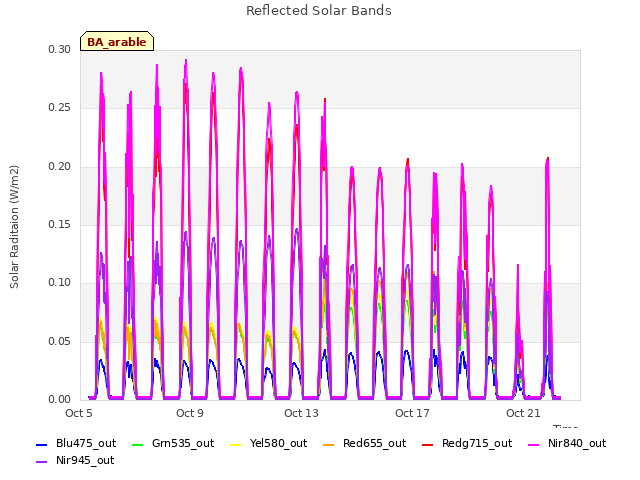Screen dimensions: 640x480
Task: Toggle the Redg715_out legend entry
Action: click(x=467, y=444)
